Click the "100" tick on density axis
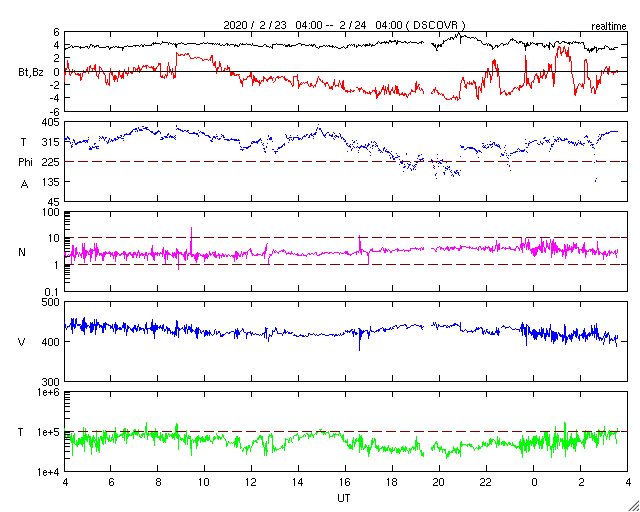The height and width of the screenshot is (512, 640). click(x=51, y=212)
